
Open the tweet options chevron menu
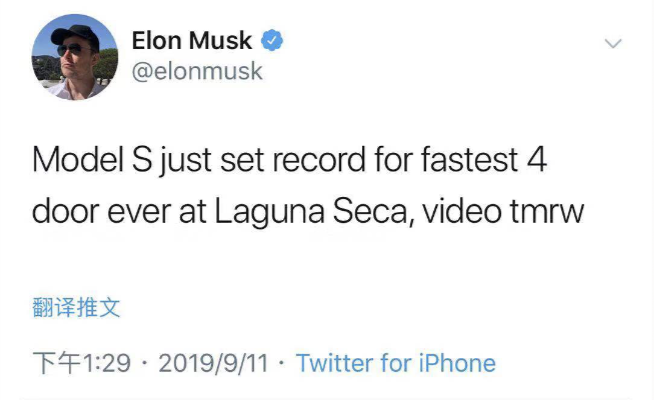coord(613,43)
